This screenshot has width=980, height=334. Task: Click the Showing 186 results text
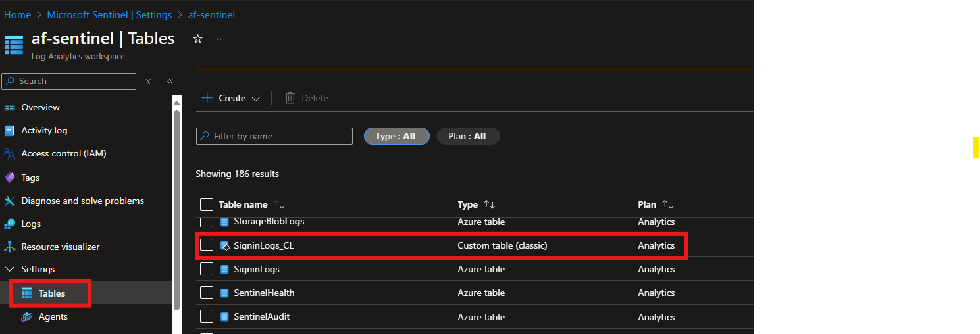point(237,174)
